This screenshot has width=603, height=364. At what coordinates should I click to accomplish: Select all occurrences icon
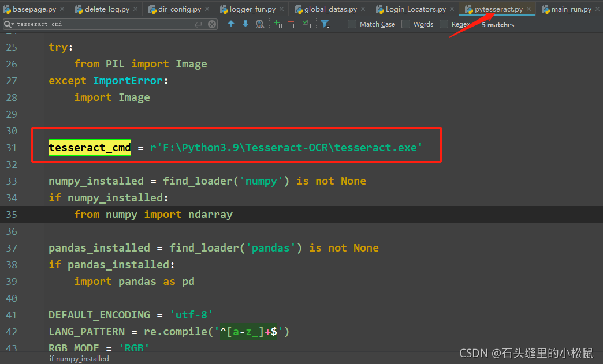pos(307,24)
